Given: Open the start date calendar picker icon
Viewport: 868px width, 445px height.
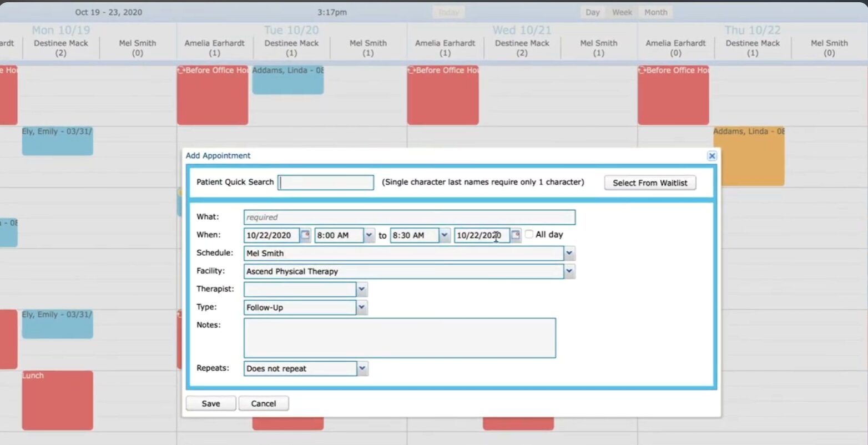Looking at the screenshot, I should point(305,235).
